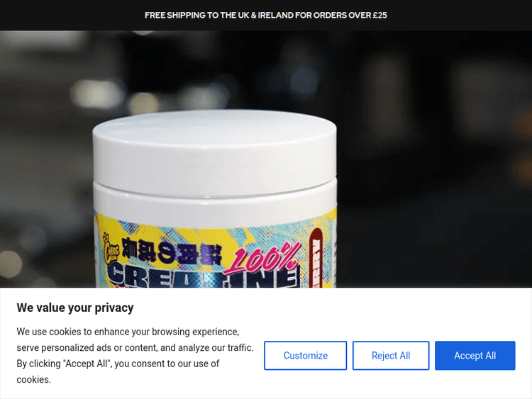Click the cookie consent description paragraph
Image resolution: width=532 pixels, height=399 pixels.
click(135, 355)
